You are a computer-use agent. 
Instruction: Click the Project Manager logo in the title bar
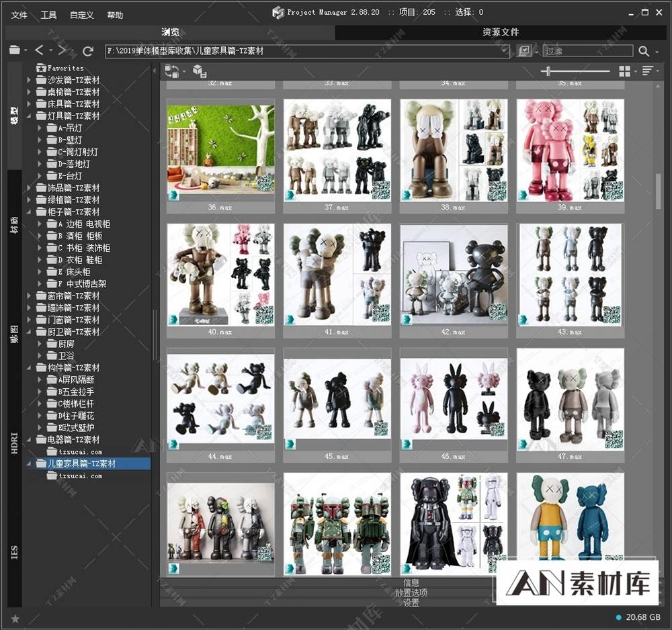278,12
